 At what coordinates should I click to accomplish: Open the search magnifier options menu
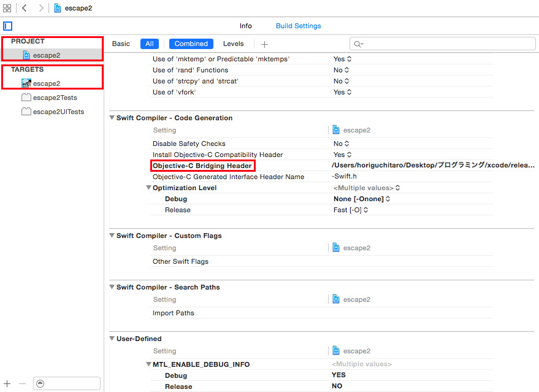359,44
